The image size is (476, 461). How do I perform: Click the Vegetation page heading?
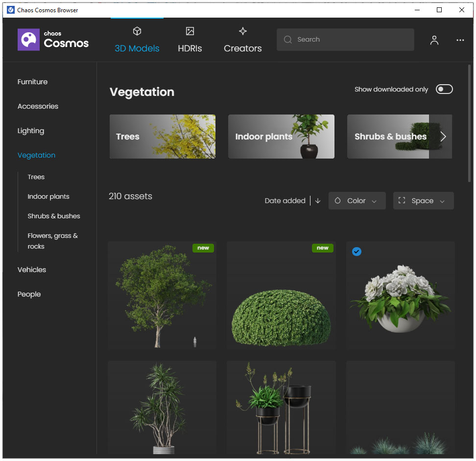142,92
